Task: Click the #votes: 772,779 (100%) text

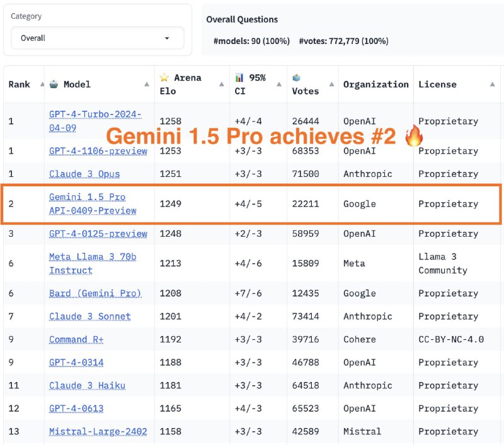Action: (x=343, y=41)
